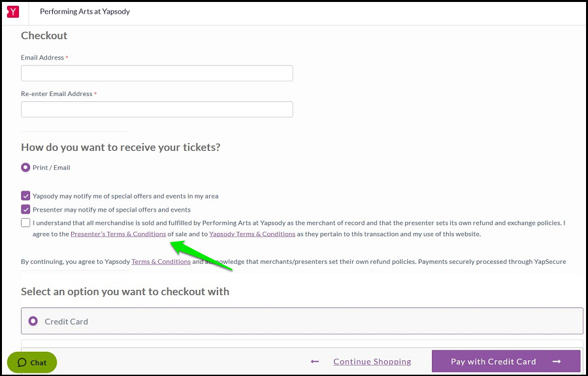The height and width of the screenshot is (376, 588).
Task: Tick the merchandise terms agreement checkbox
Action: pyautogui.click(x=25, y=223)
